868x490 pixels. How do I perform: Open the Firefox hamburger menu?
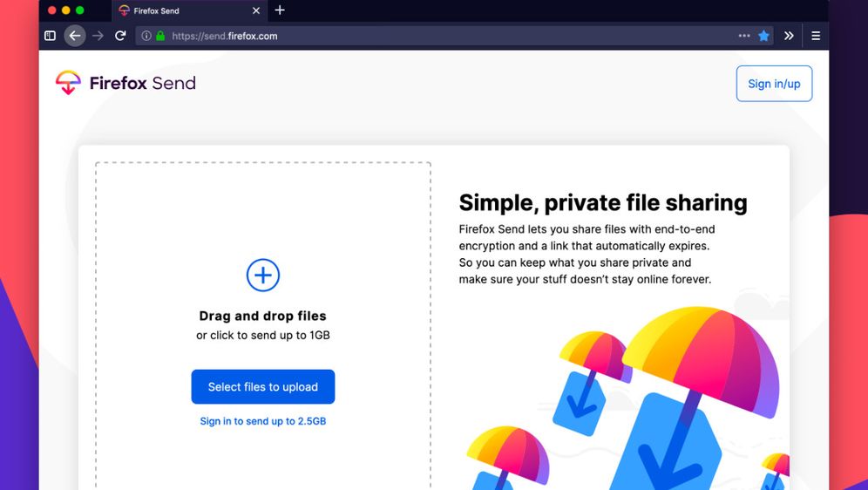point(816,36)
